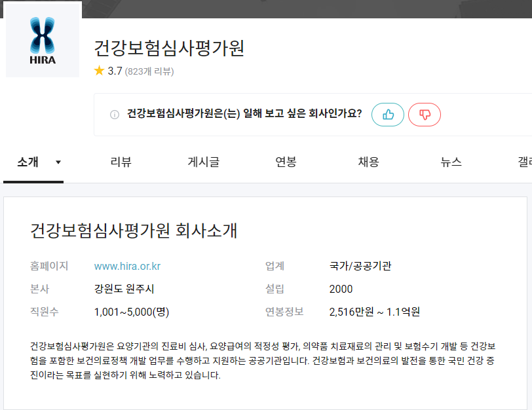Click the yellow star rating icon
Viewport: 532px width, 410px height.
pyautogui.click(x=99, y=71)
